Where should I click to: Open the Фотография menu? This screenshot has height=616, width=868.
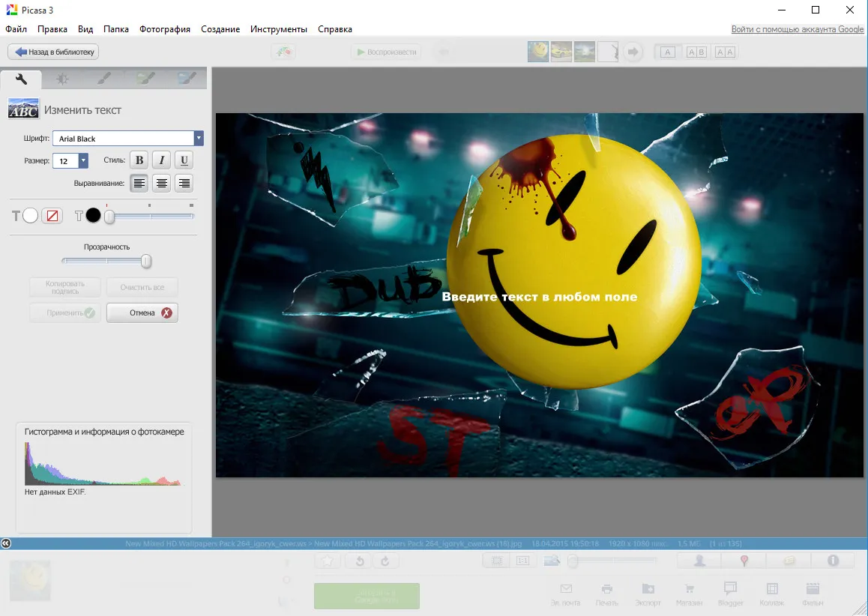pyautogui.click(x=164, y=29)
